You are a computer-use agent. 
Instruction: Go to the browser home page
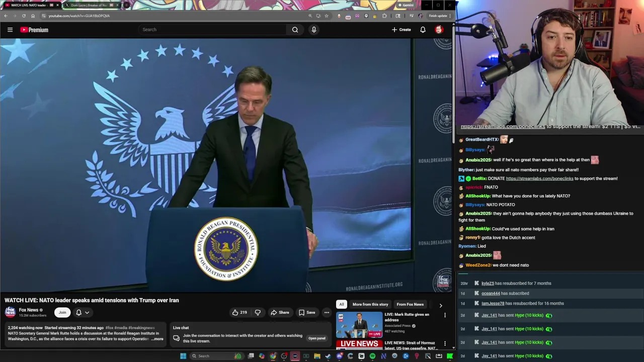click(x=33, y=16)
